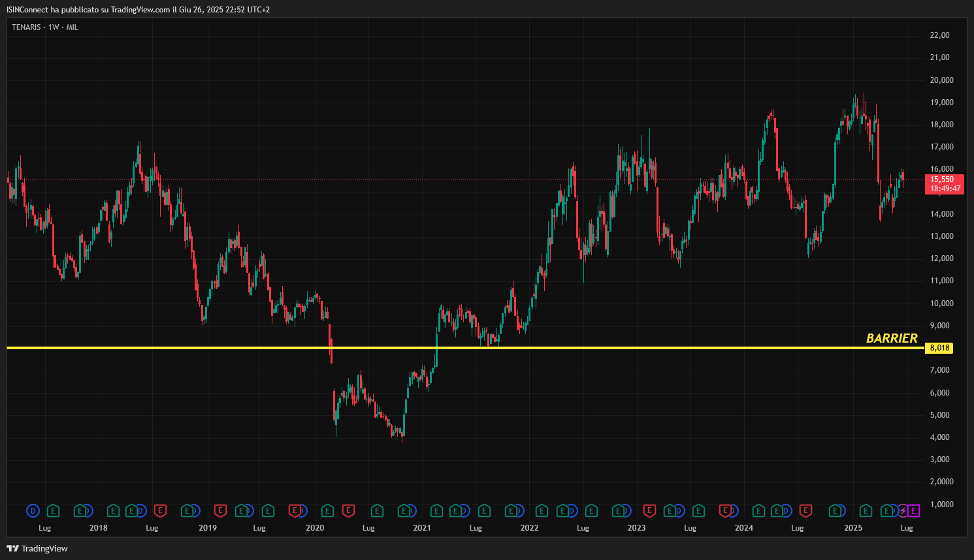Click the 1,0000 price axis label
This screenshot has height=560, width=974.
click(942, 505)
